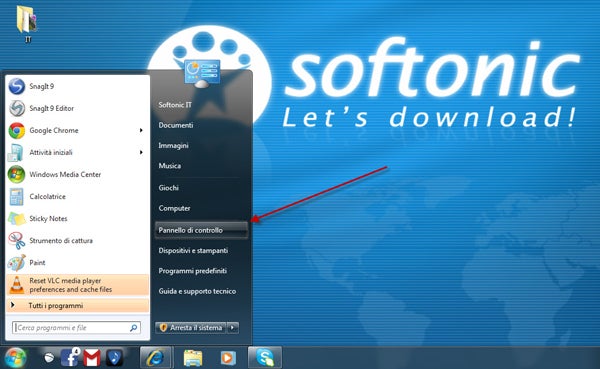The width and height of the screenshot is (600, 369).
Task: Expand Google Chrome jump list arrow
Action: tap(141, 131)
